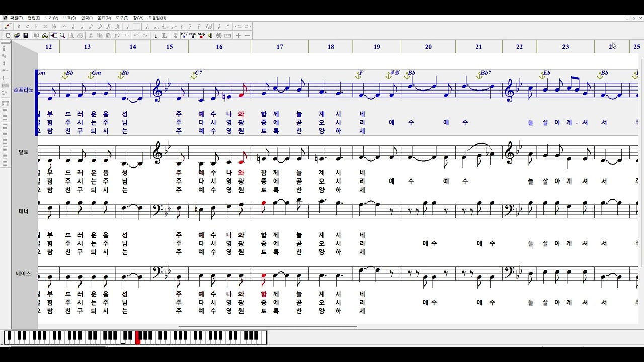Select the double sharp accidental
644x362 pixels.
click(x=45, y=26)
